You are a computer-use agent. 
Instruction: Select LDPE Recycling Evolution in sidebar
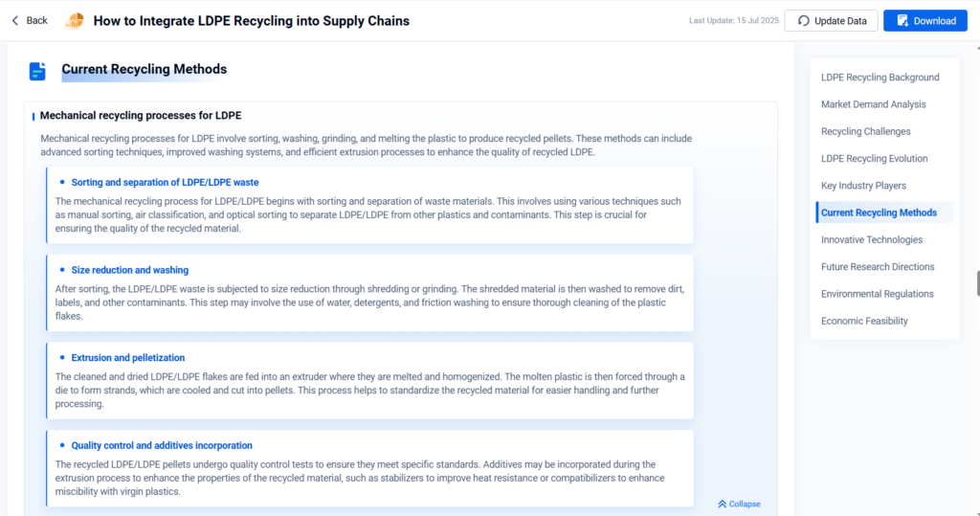coord(874,159)
